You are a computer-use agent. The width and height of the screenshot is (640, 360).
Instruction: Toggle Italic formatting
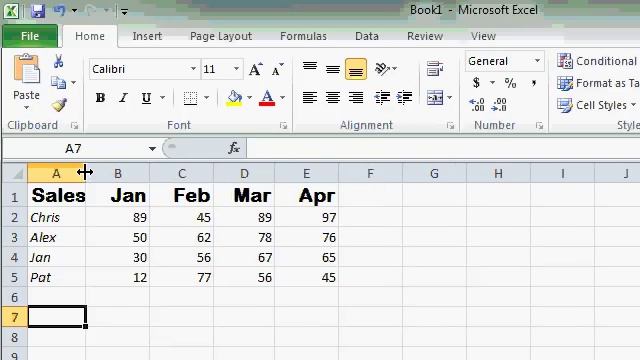click(x=123, y=98)
